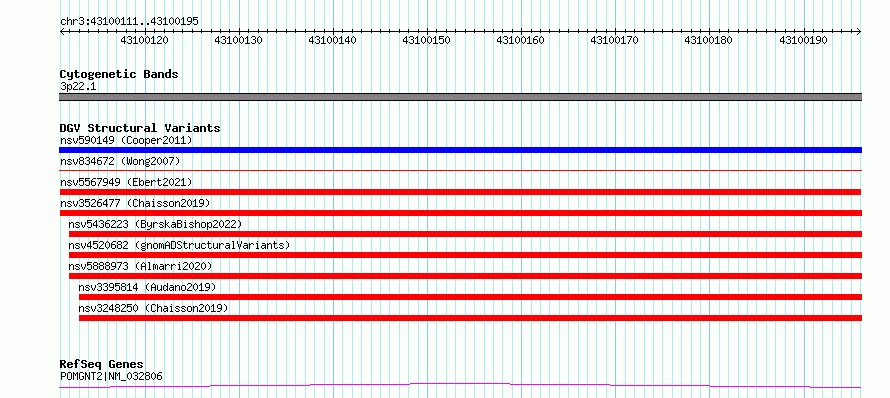This screenshot has height=398, width=890.
Task: Open variant nsv5888973 (Almarri2020) label
Action: pos(140,266)
